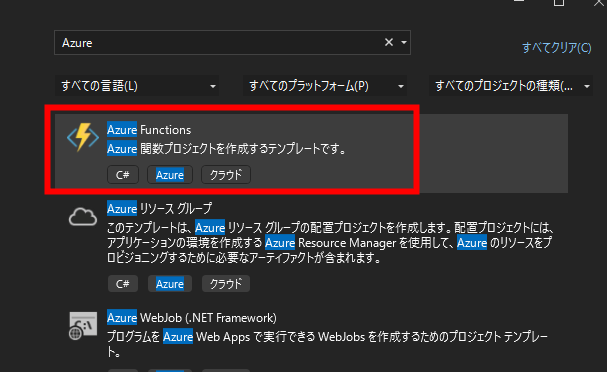Select the Azure WebJob (.NET Framework) title

192,318
